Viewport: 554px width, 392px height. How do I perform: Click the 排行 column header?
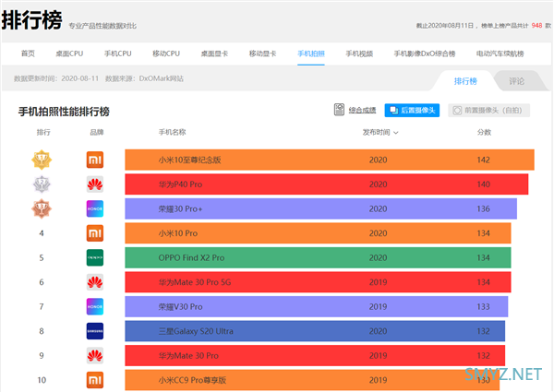tap(43, 132)
